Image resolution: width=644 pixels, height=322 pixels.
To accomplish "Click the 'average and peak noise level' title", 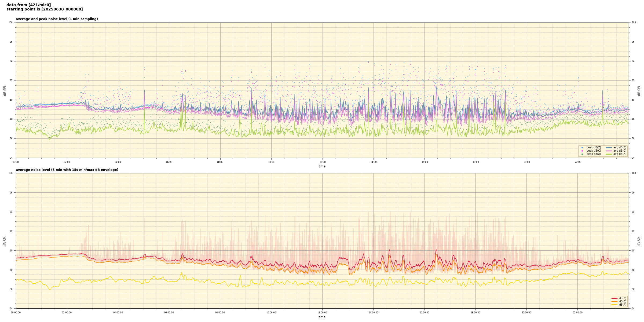I will pyautogui.click(x=57, y=19).
